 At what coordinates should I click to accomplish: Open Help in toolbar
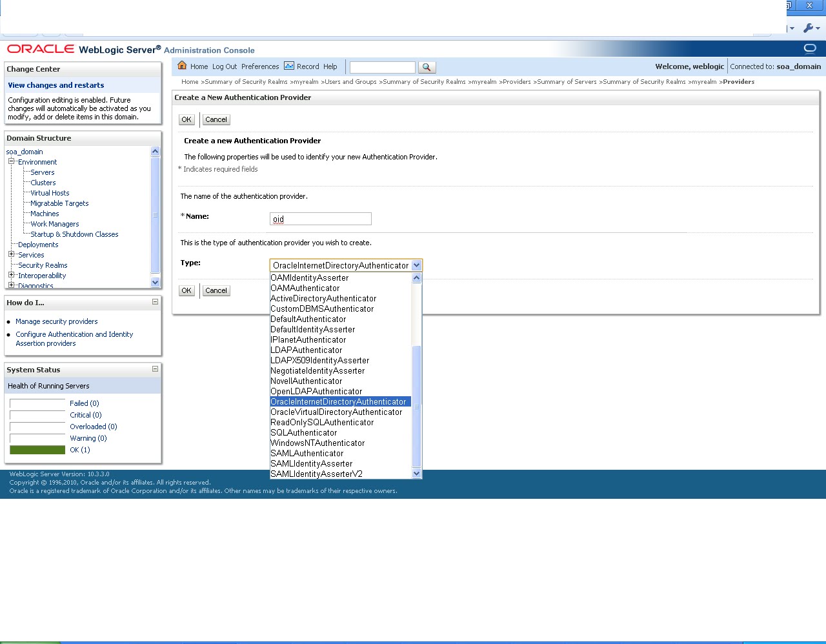pos(330,66)
